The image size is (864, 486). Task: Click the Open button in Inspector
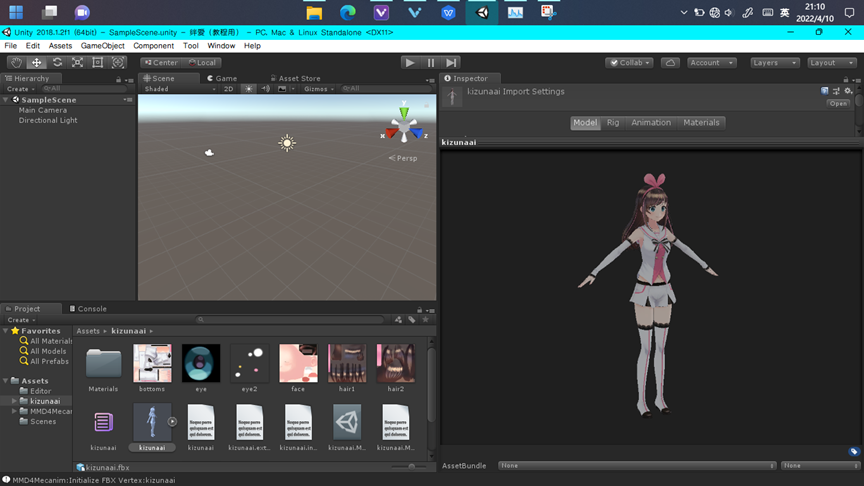[838, 103]
